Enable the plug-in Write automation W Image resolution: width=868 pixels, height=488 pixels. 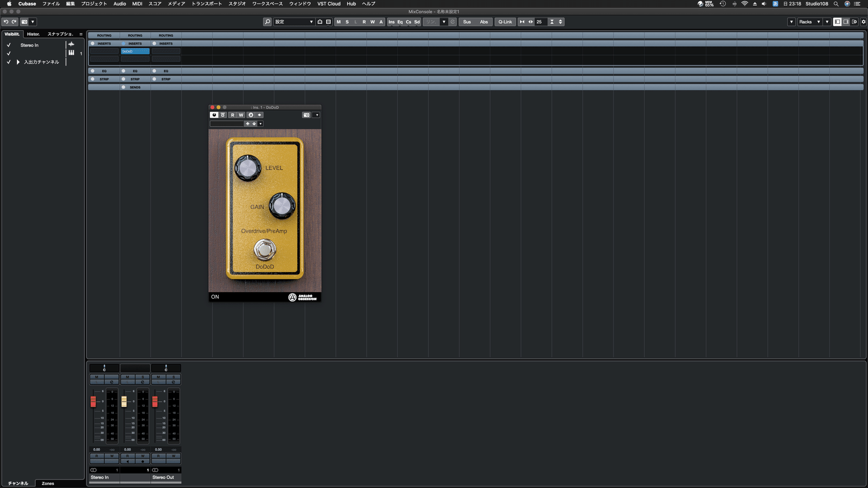tap(241, 115)
